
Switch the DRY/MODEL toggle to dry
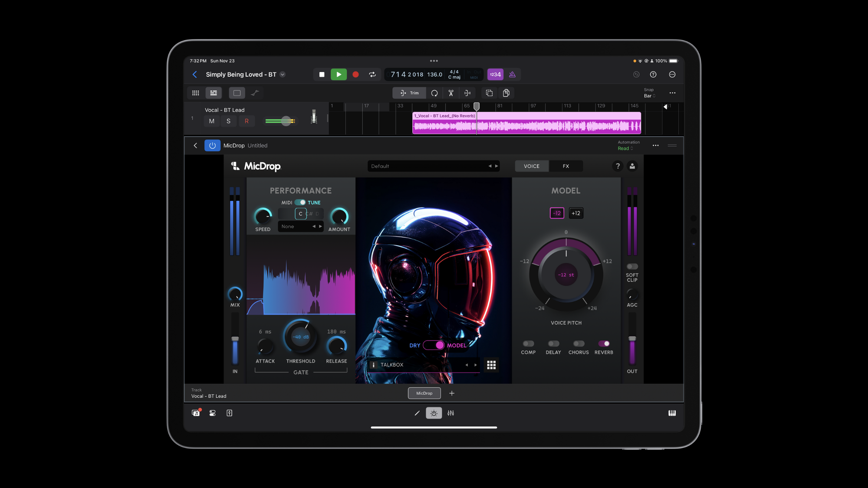(434, 345)
